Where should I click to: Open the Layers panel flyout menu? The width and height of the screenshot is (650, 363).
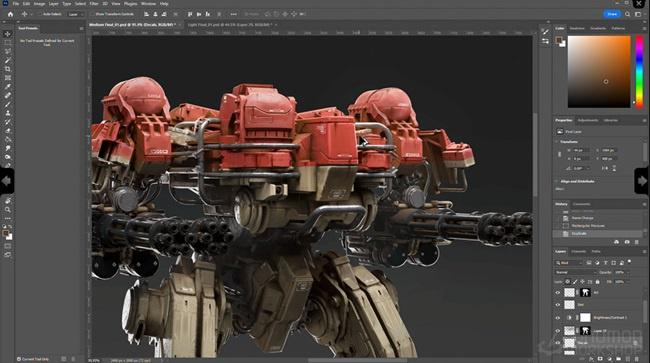[x=644, y=252]
